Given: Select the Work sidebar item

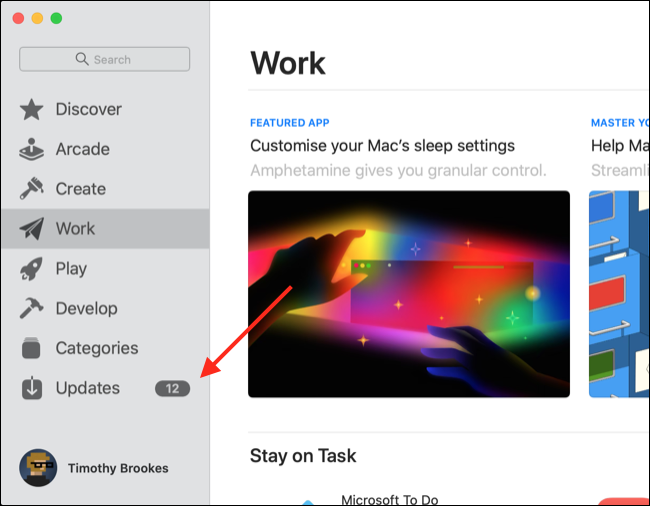Looking at the screenshot, I should (105, 229).
